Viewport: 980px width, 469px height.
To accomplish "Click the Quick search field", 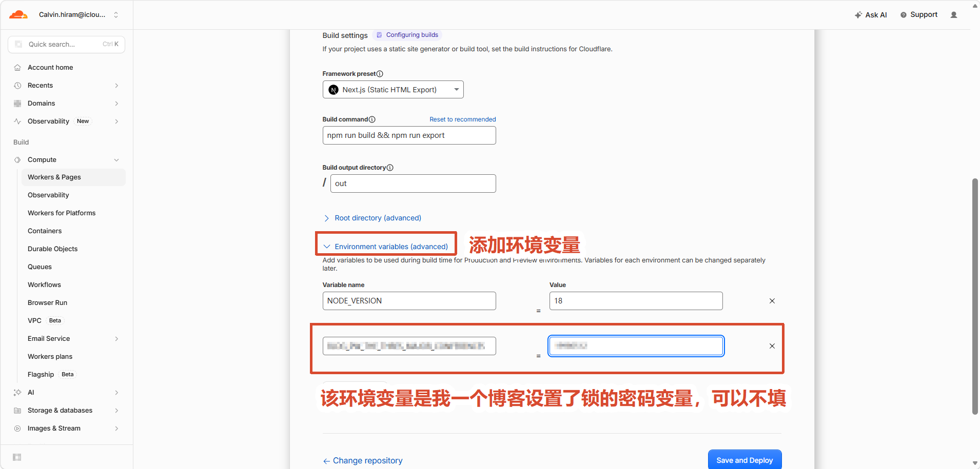I will [x=66, y=44].
